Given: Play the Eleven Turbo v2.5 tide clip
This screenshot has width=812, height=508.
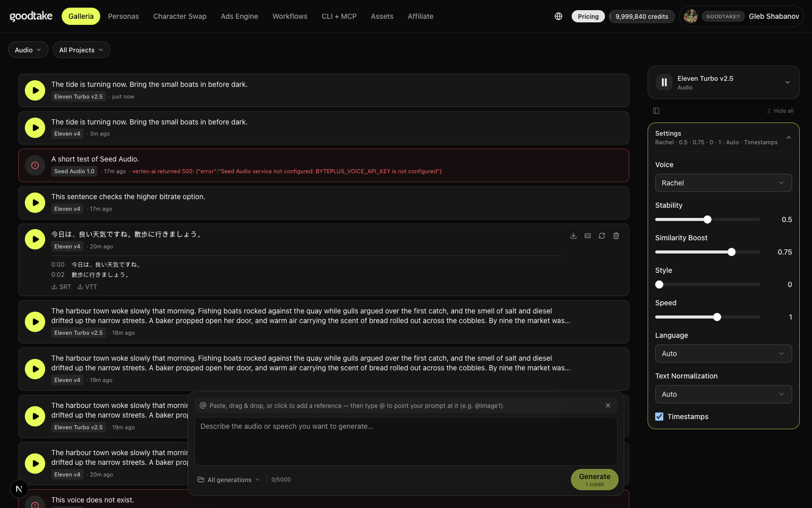Looking at the screenshot, I should [x=35, y=90].
